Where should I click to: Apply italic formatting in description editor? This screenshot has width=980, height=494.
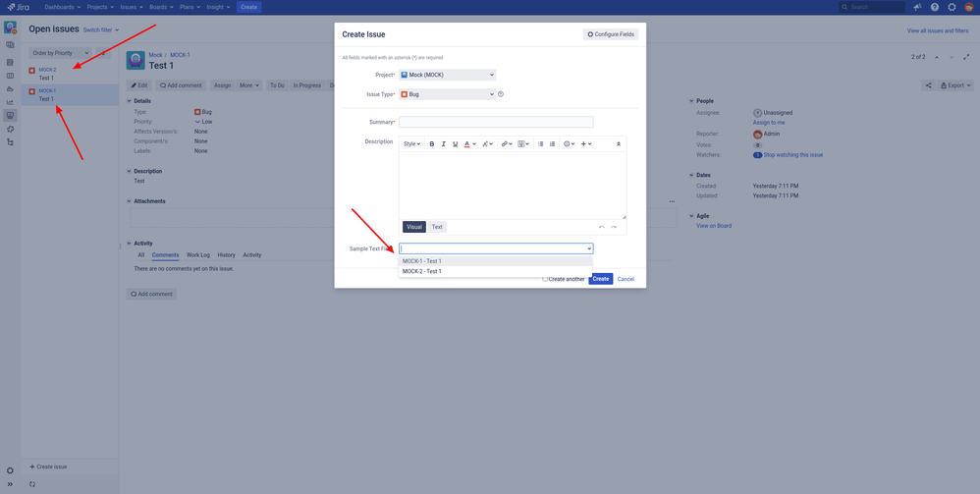click(x=444, y=143)
